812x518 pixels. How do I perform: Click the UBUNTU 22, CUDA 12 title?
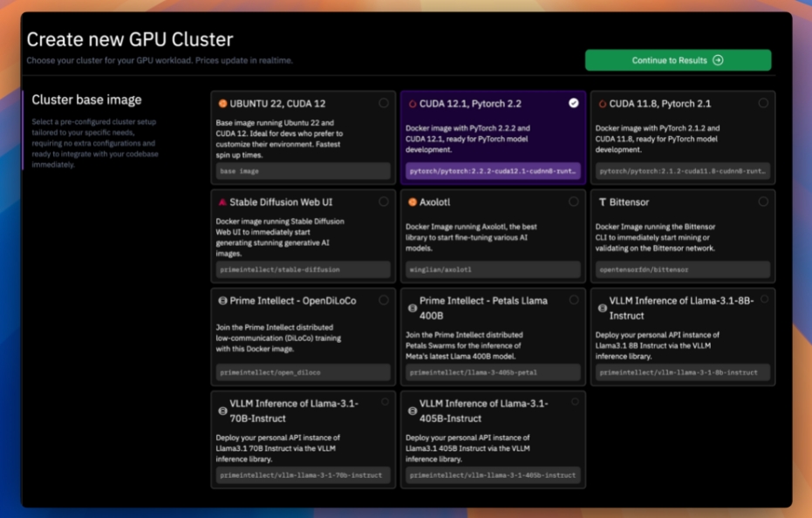[277, 104]
